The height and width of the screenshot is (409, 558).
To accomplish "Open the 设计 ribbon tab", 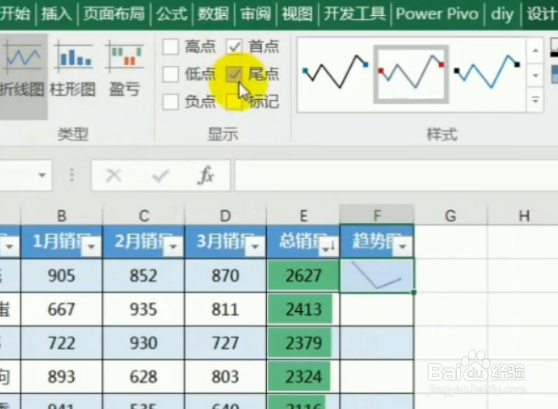I will click(x=542, y=14).
